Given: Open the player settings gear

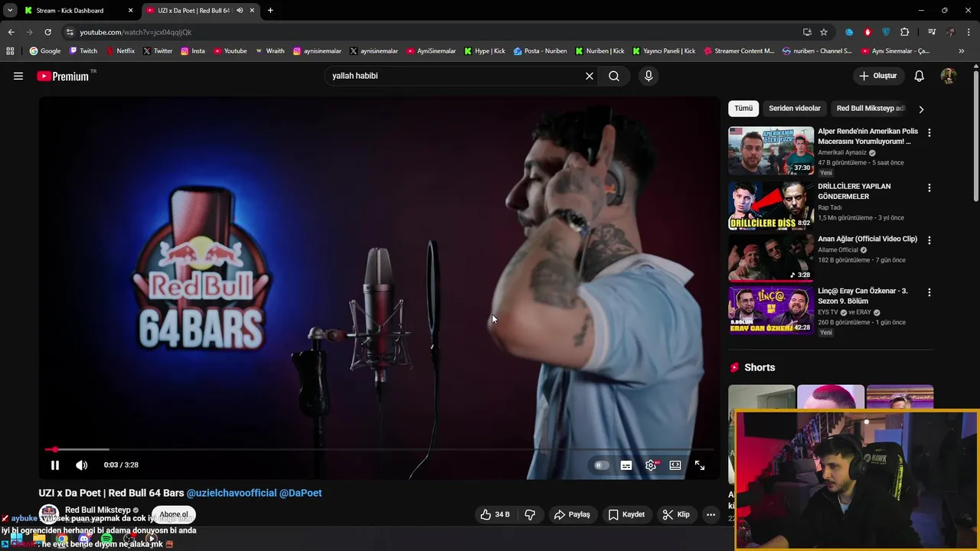Looking at the screenshot, I should [651, 465].
